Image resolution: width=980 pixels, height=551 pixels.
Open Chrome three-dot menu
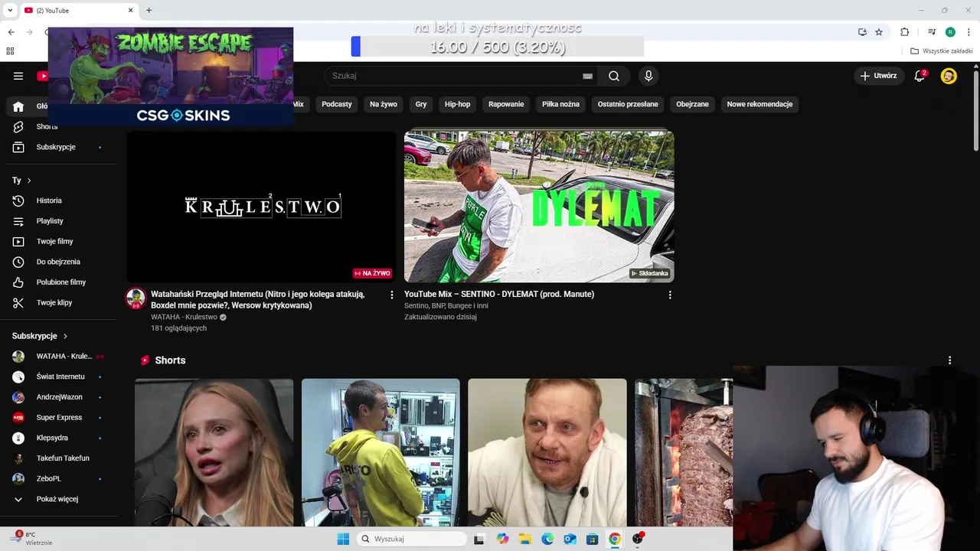coord(969,32)
